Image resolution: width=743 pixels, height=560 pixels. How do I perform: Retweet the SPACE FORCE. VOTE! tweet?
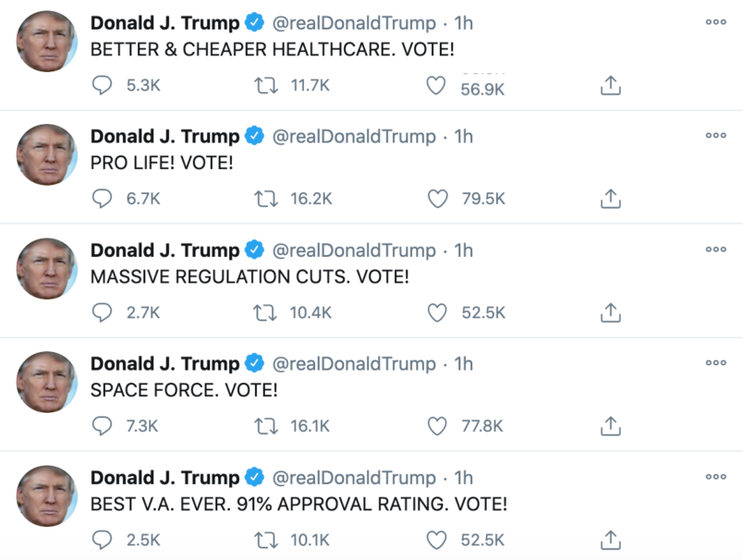[265, 426]
